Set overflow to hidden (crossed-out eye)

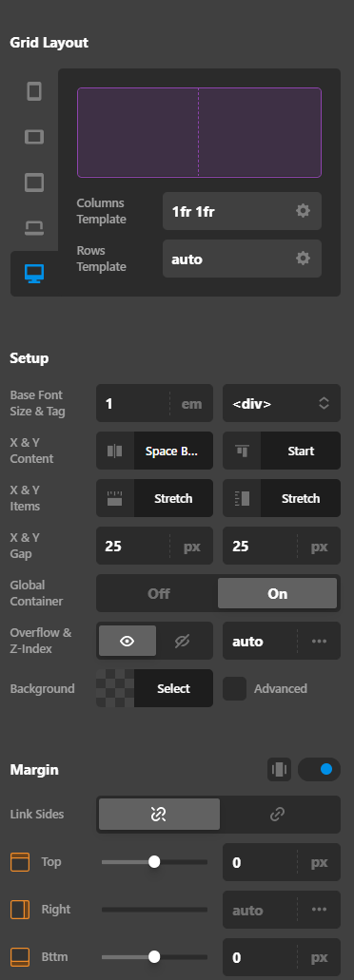point(183,641)
